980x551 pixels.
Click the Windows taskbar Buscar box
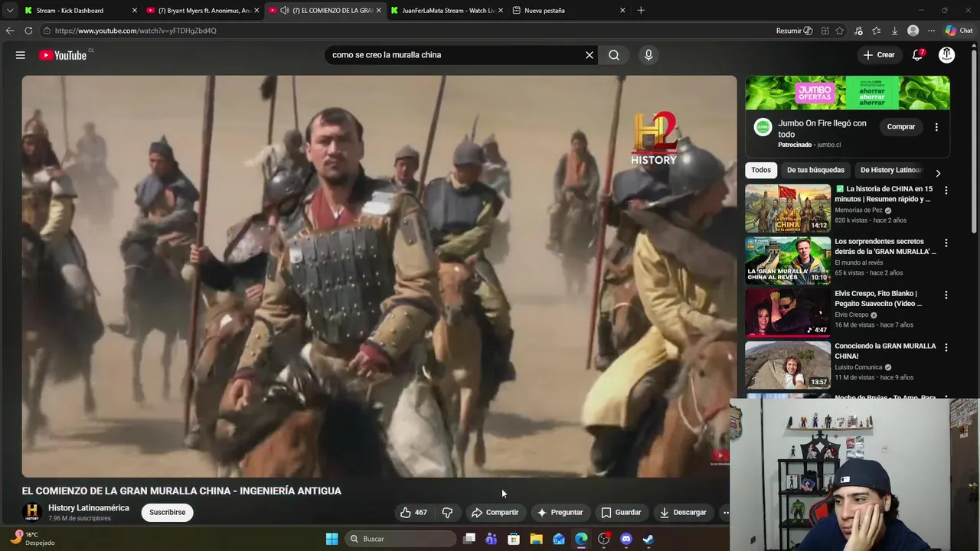point(399,539)
